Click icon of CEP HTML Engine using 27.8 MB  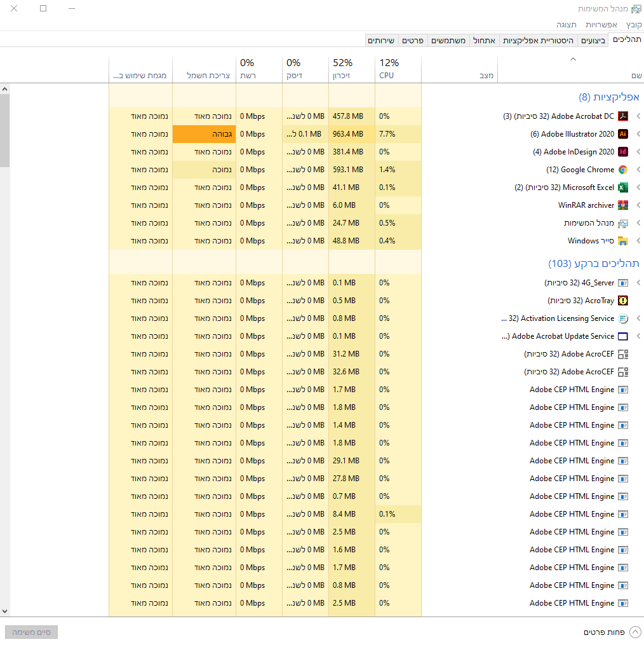click(623, 479)
